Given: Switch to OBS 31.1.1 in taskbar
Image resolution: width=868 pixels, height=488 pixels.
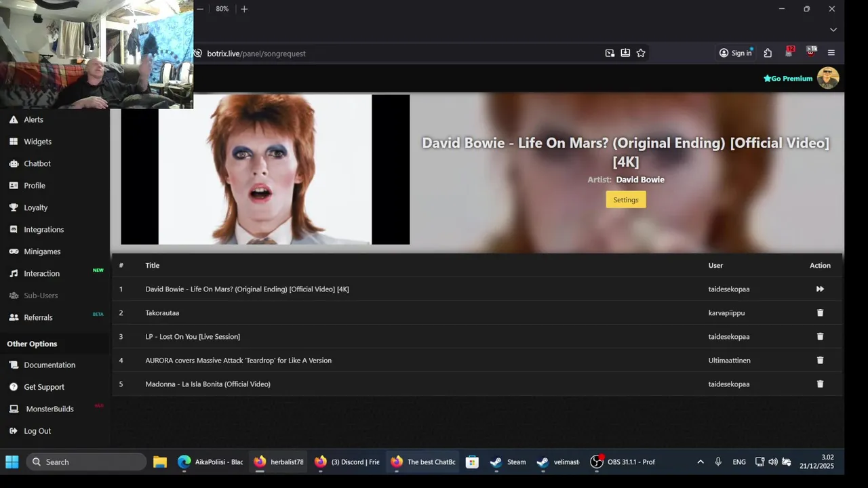Looking at the screenshot, I should pos(623,462).
